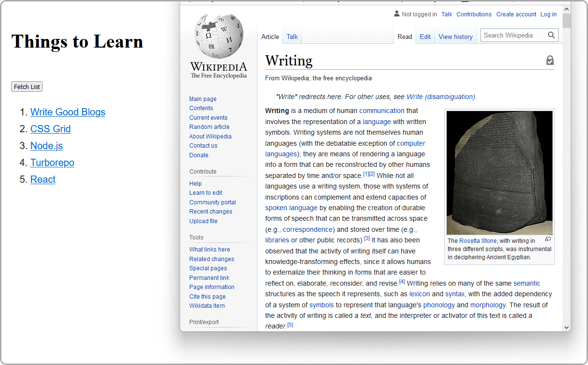This screenshot has height=365, width=588.
Task: Click citation reference [5]
Action: click(290, 325)
